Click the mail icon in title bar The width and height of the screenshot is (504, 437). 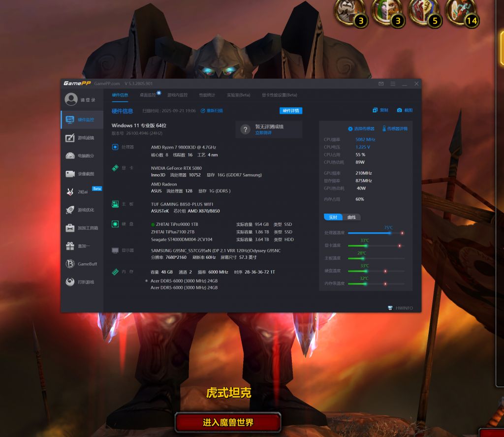pyautogui.click(x=381, y=84)
